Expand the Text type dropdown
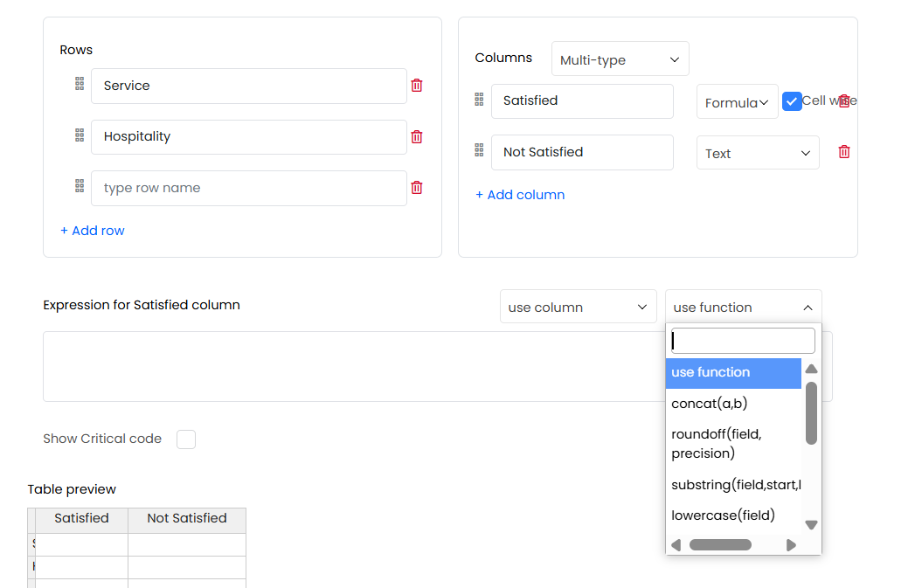Screen dimensions: 915x588 (x=758, y=153)
